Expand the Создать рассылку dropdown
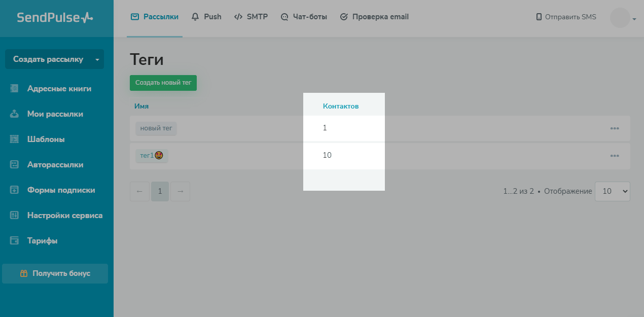The height and width of the screenshot is (317, 644). point(97,59)
